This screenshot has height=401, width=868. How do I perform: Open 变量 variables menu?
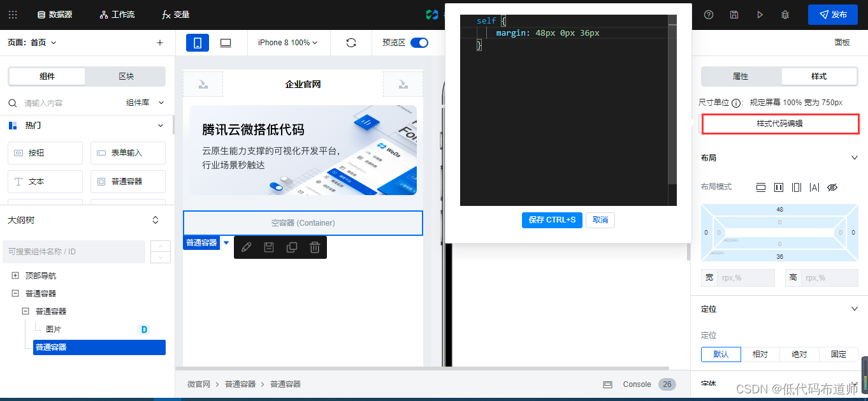176,14
